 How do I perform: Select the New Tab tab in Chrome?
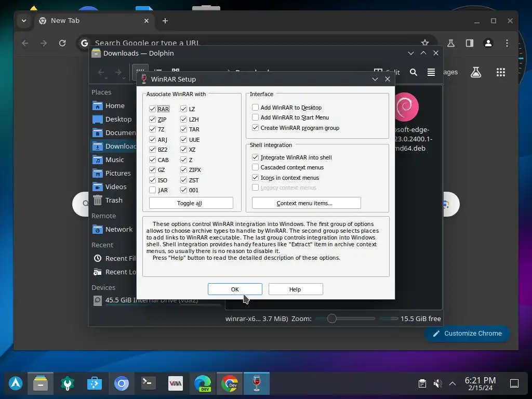[x=94, y=21]
